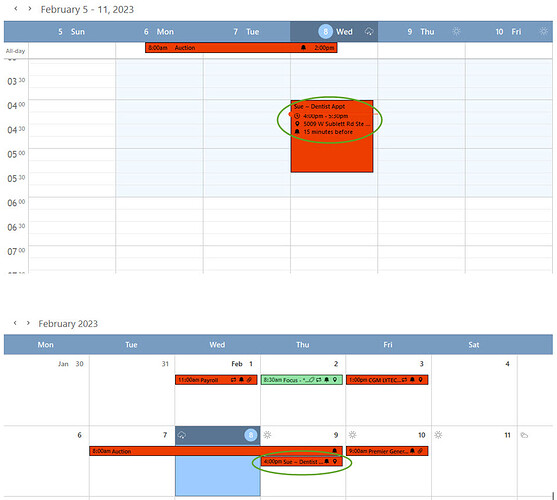Select the 9 Thu day header
The image size is (557, 500).
421,32
